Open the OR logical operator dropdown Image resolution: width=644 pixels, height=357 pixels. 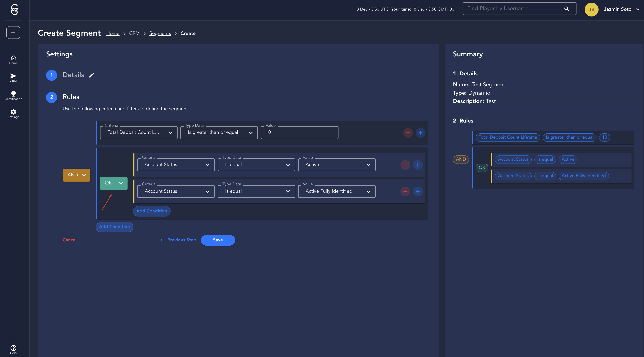coord(114,183)
